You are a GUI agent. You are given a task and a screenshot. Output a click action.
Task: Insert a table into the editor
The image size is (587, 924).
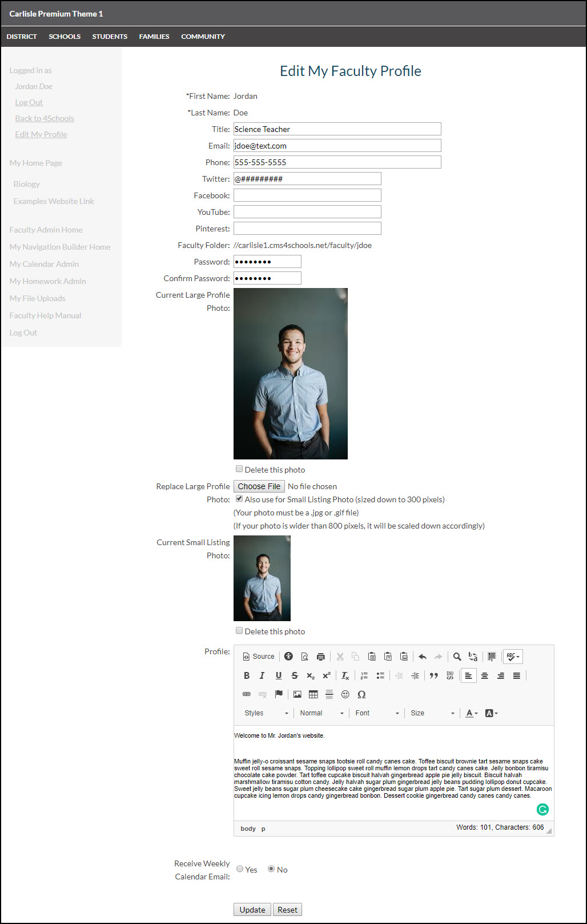coord(313,694)
